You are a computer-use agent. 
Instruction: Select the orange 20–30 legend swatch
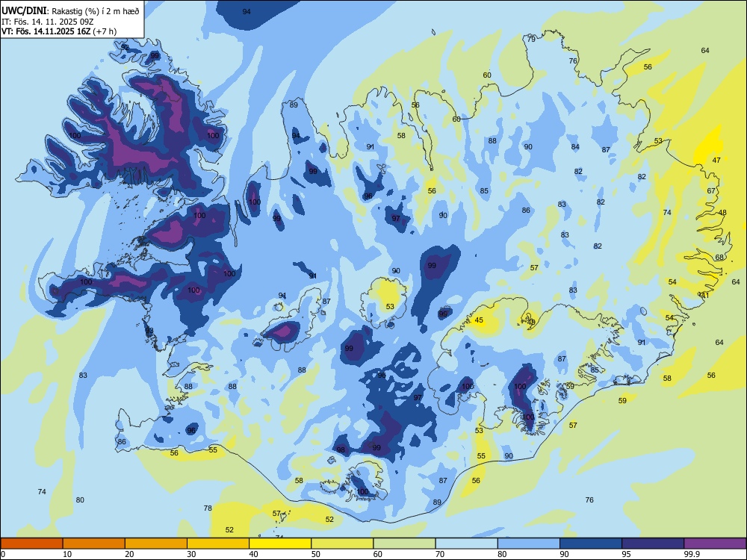pos(156,544)
